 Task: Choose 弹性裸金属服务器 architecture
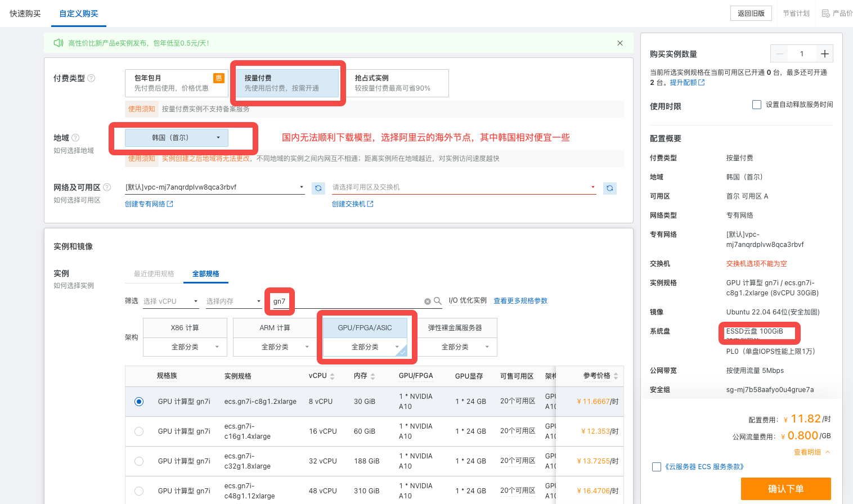455,328
